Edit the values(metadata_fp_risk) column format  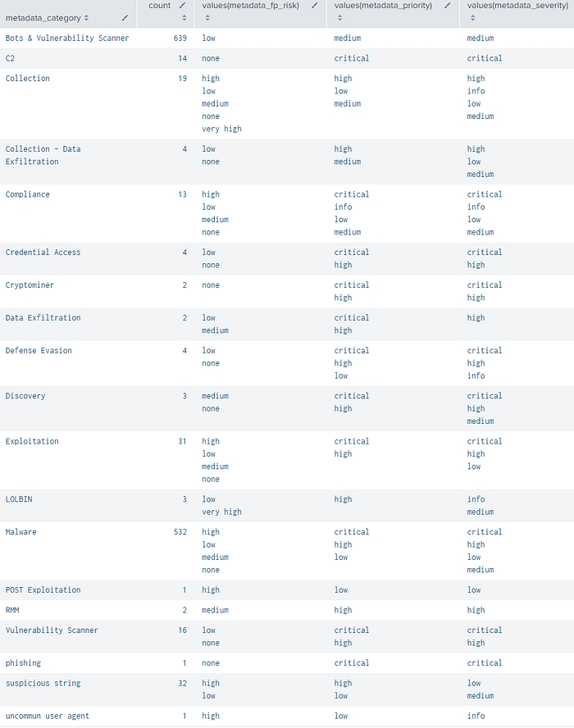[315, 5]
